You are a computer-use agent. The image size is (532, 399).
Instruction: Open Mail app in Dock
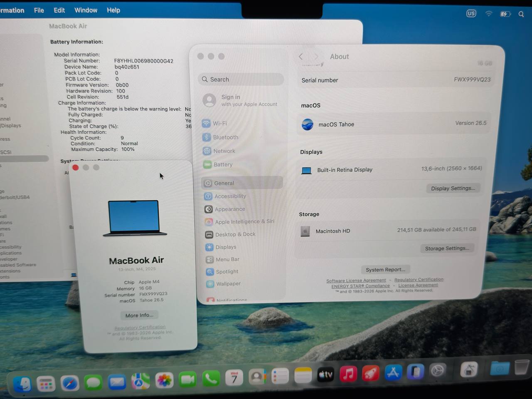[117, 381]
